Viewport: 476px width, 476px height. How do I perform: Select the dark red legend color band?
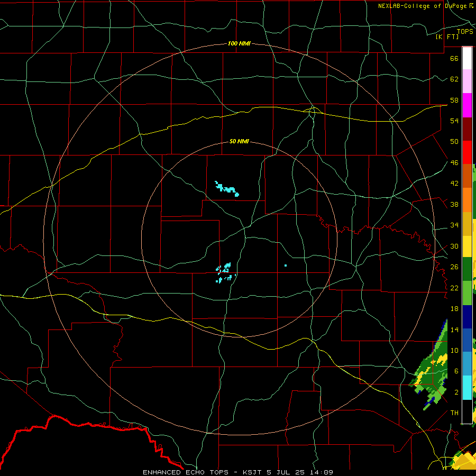coord(467,129)
